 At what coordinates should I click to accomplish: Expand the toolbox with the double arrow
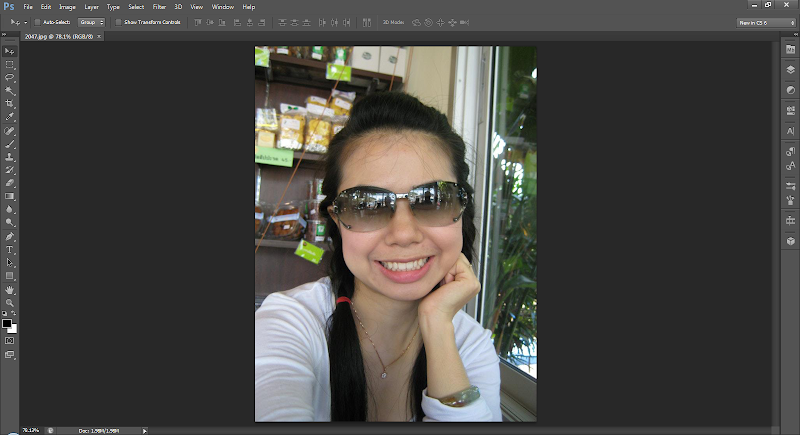coord(4,35)
